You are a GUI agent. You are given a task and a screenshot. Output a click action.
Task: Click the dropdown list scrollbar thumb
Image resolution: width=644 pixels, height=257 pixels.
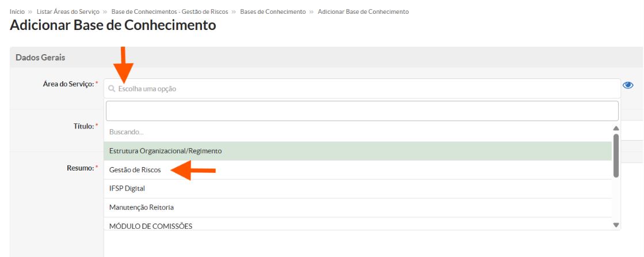616,156
